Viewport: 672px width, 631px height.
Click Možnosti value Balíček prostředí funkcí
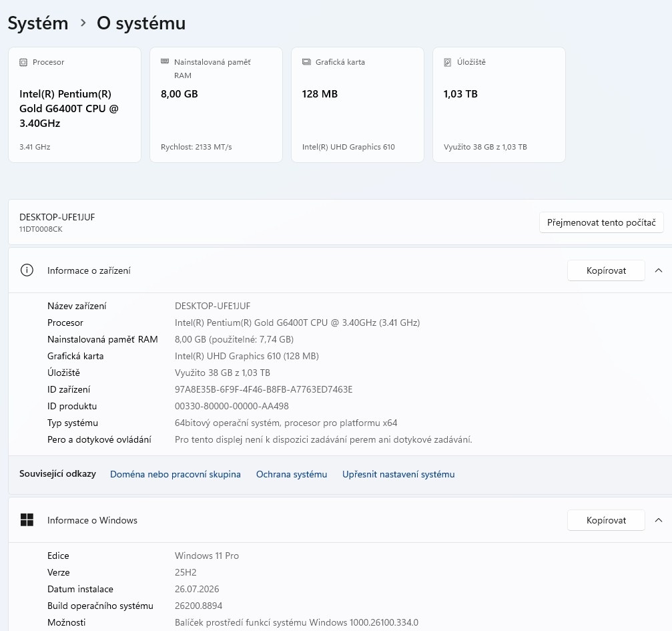tap(296, 622)
